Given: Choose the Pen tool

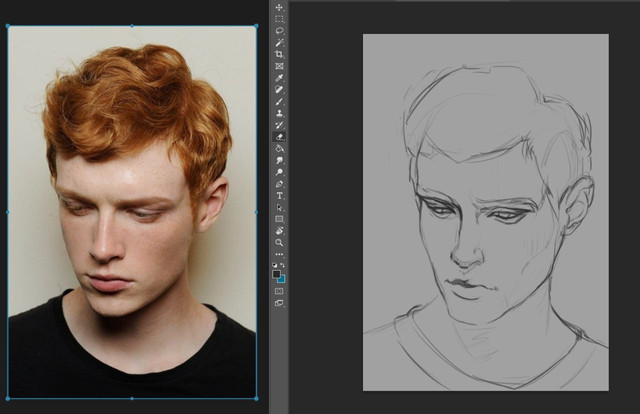Looking at the screenshot, I should (x=279, y=183).
